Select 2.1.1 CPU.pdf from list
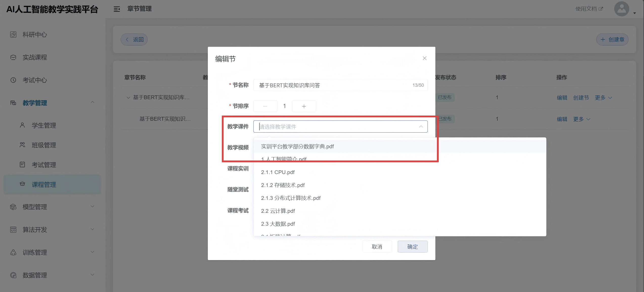Viewport: 644px width, 292px height. point(278,172)
